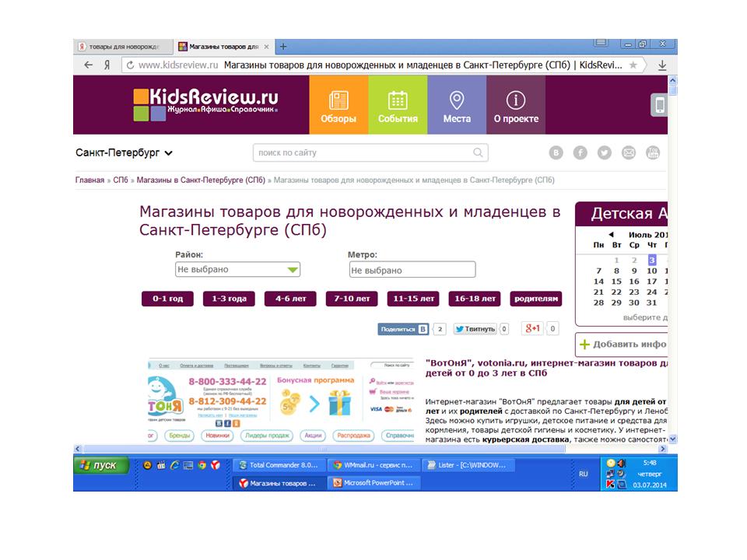Open Facebook social icon

[x=580, y=152]
